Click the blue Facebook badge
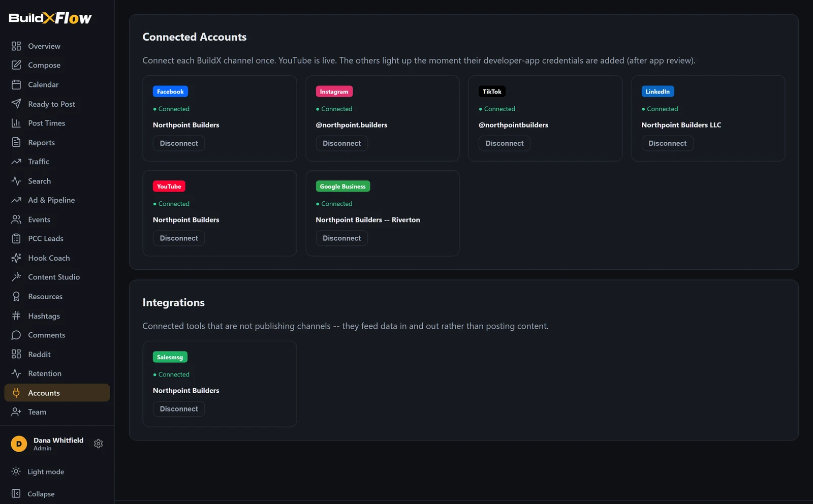The width and height of the screenshot is (813, 504). [x=170, y=91]
